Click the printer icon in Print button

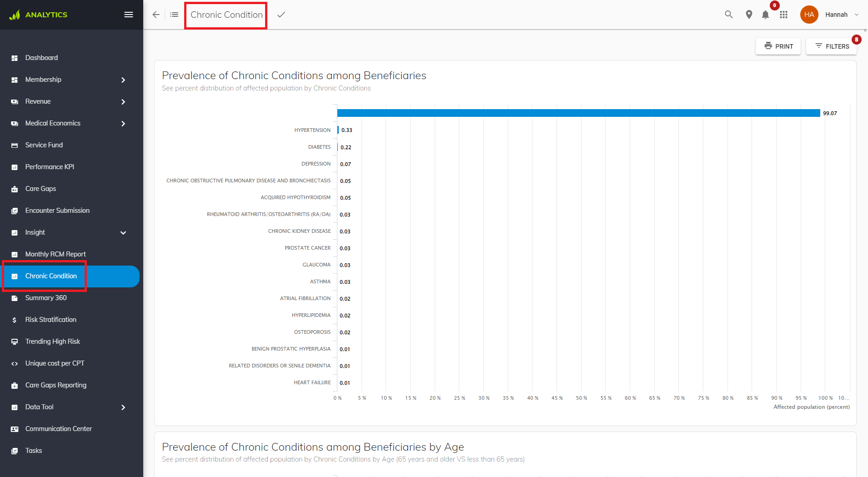768,46
